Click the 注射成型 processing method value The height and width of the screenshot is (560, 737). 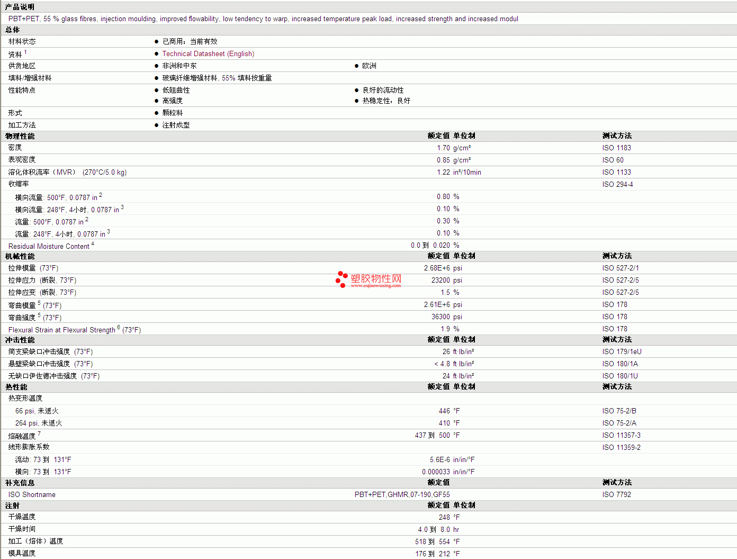[x=176, y=125]
